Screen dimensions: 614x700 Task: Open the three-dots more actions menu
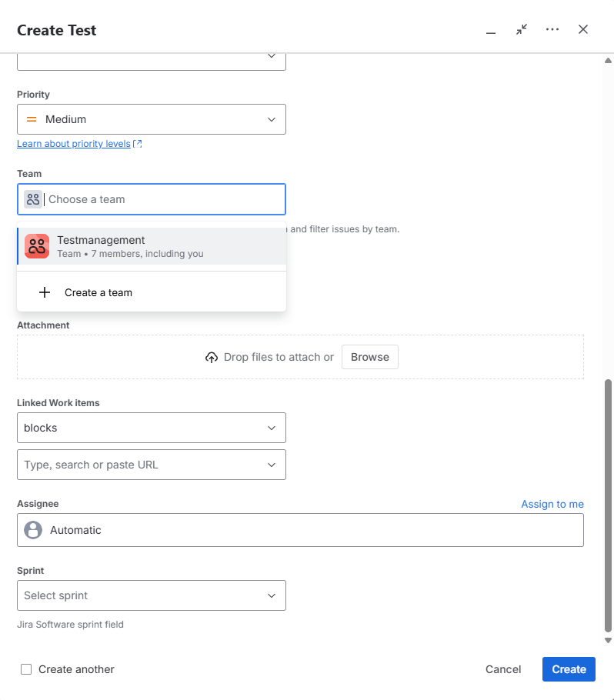click(552, 29)
